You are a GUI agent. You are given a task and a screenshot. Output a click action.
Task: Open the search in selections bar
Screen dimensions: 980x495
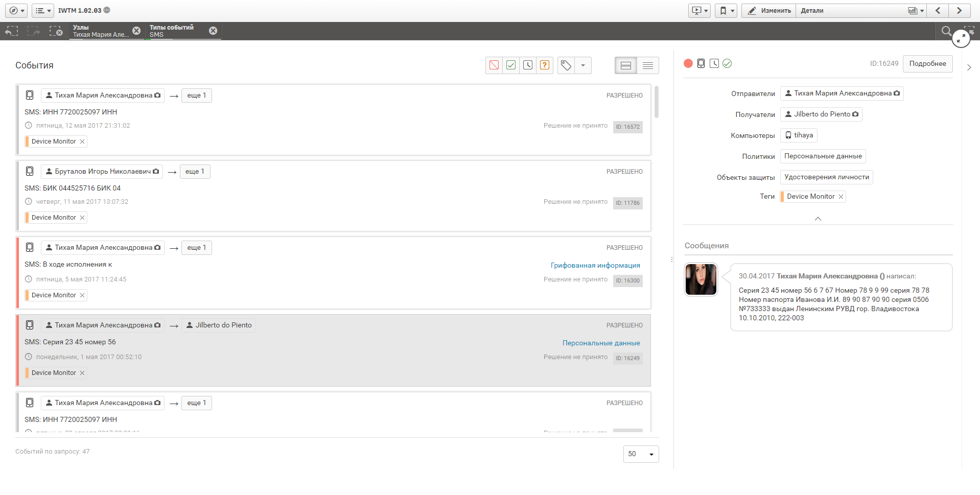[x=946, y=31]
